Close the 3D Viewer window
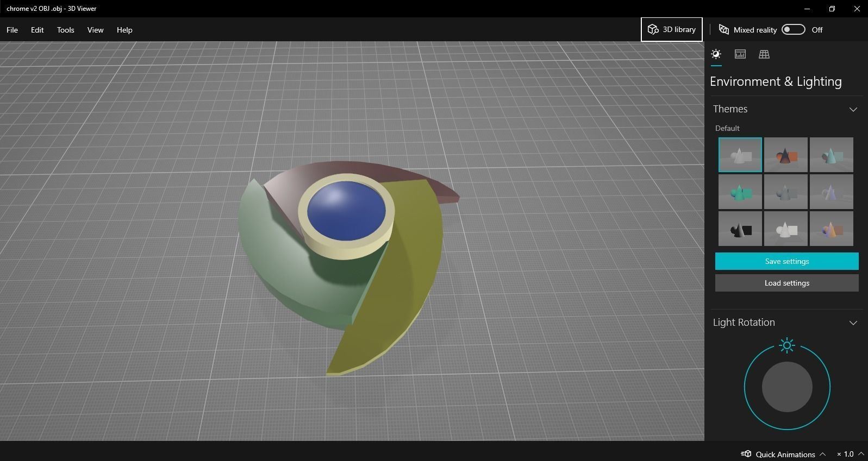 point(857,9)
